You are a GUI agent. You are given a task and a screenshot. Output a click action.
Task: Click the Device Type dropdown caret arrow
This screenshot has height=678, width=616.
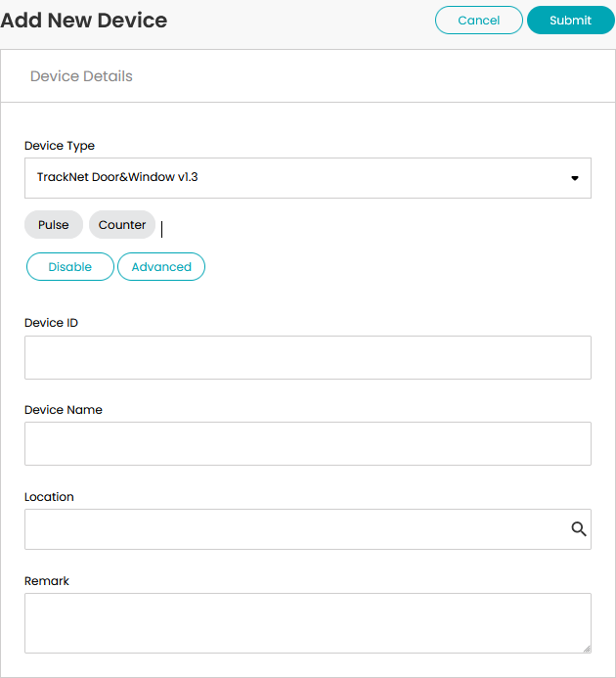pos(575,178)
